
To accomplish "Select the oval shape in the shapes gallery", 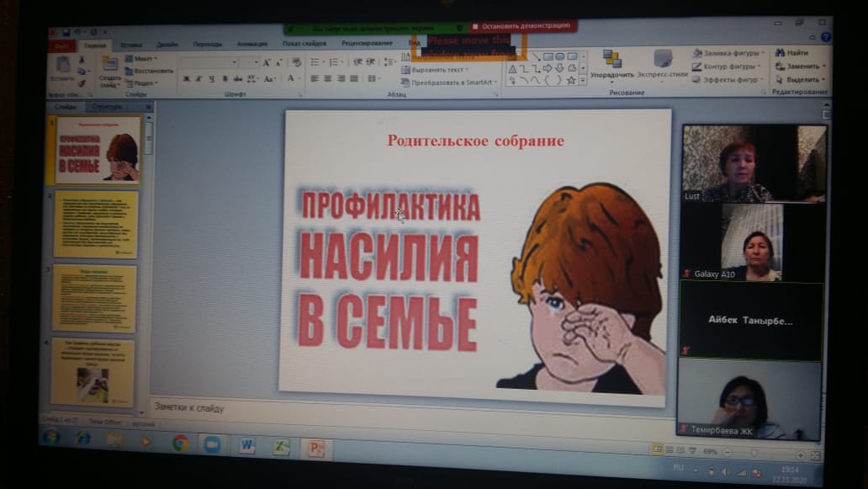I will pos(559,56).
